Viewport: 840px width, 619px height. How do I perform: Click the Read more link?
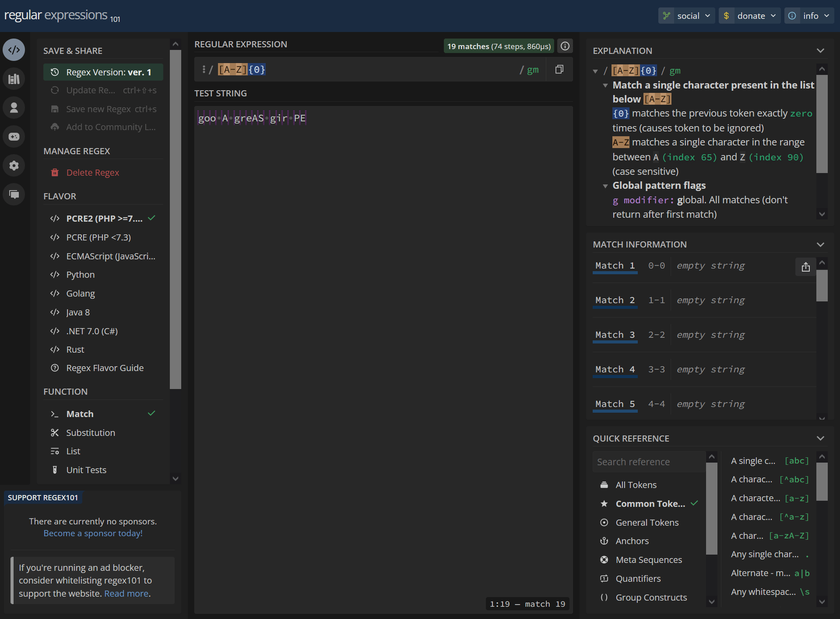pyautogui.click(x=126, y=594)
